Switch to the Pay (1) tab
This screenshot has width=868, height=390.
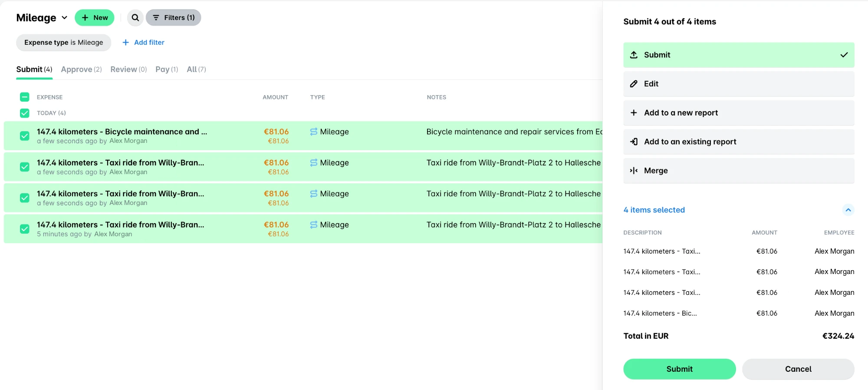[x=167, y=69]
